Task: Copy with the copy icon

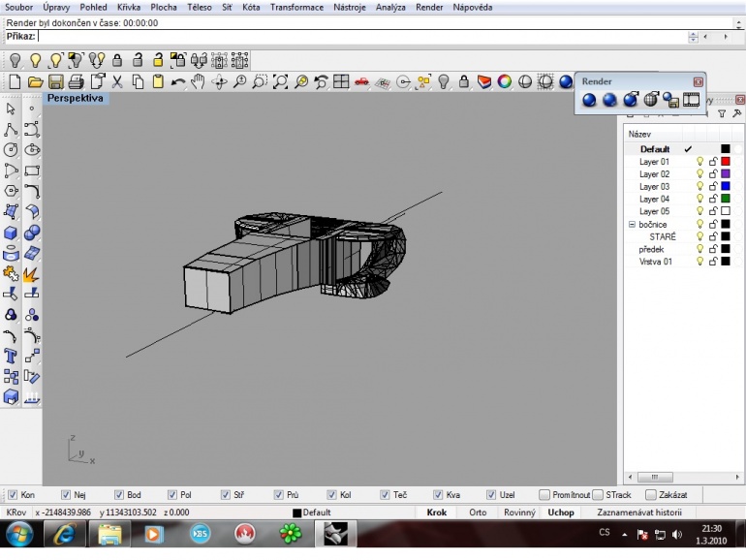Action: click(x=138, y=81)
